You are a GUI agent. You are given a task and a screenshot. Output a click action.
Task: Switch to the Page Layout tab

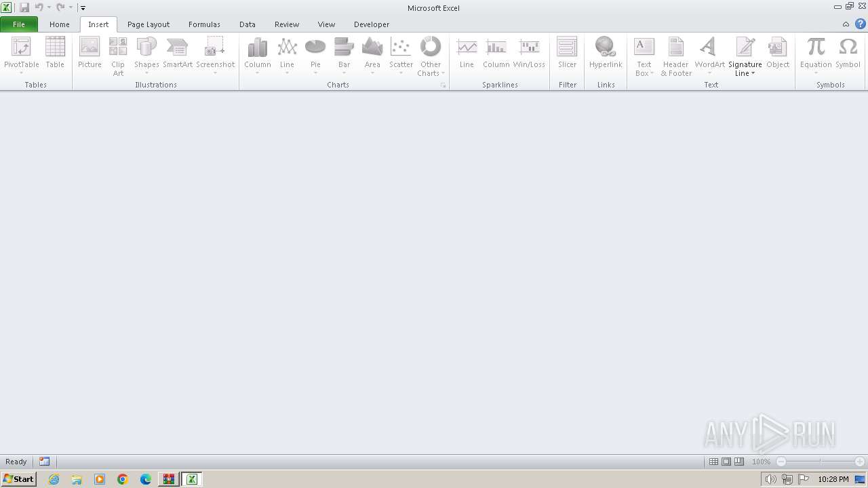149,24
